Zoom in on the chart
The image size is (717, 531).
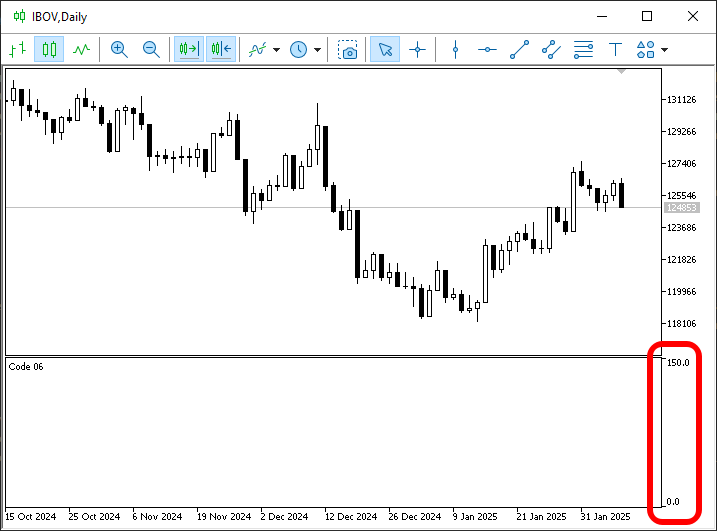point(119,49)
